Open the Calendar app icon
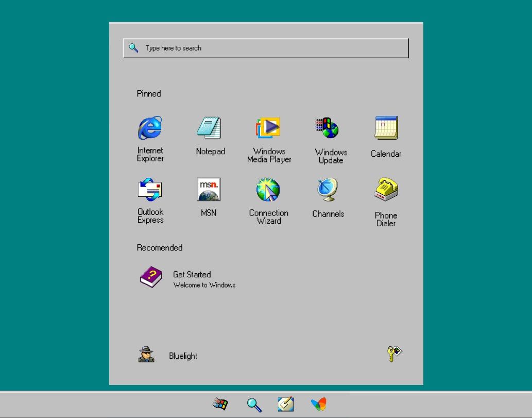The width and height of the screenshot is (532, 418). [386, 128]
